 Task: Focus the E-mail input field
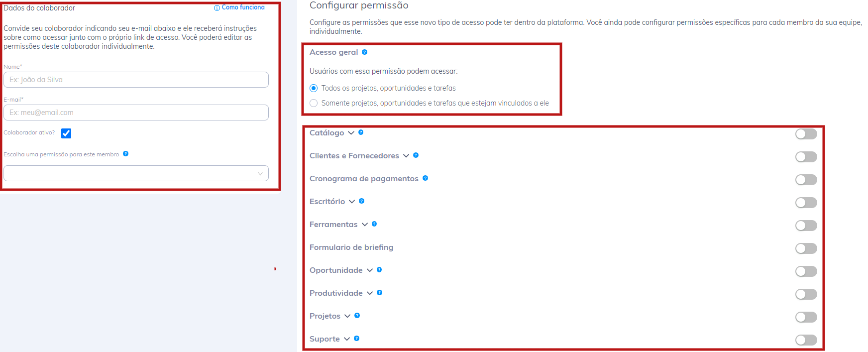136,113
